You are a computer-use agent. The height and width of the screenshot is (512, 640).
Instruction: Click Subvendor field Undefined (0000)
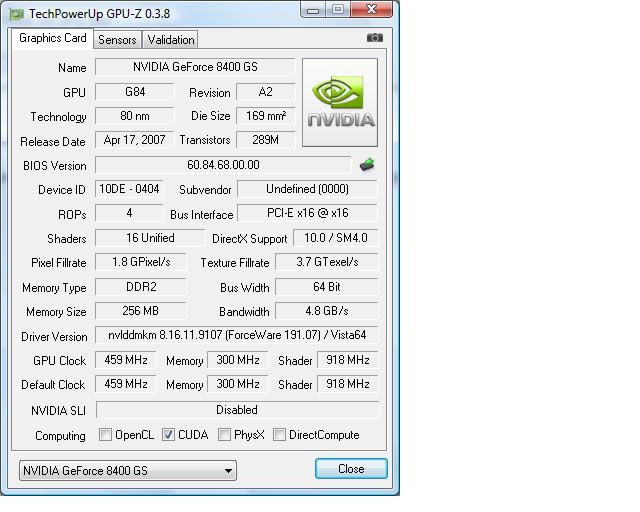point(307,189)
